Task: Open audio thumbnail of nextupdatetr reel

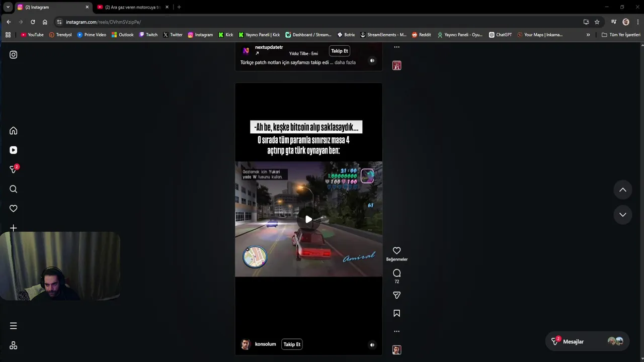Action: pos(396,65)
